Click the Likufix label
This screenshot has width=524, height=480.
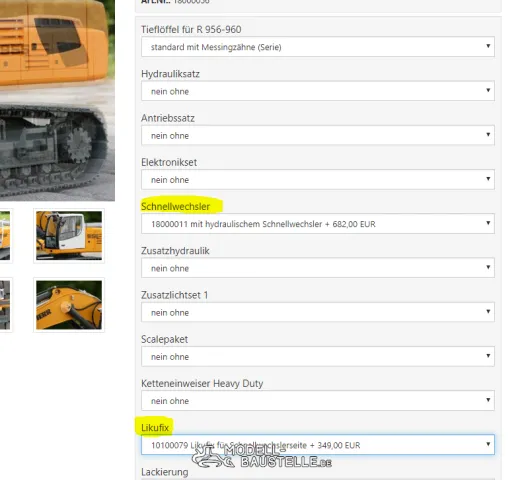point(155,428)
